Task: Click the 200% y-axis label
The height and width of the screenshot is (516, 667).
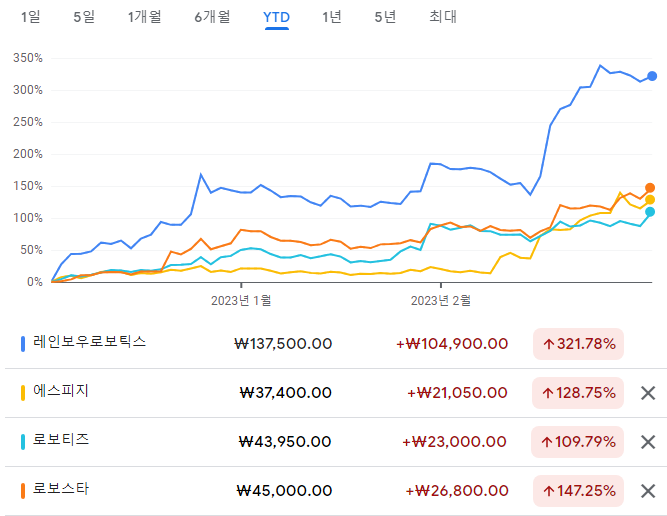Action: click(x=28, y=154)
